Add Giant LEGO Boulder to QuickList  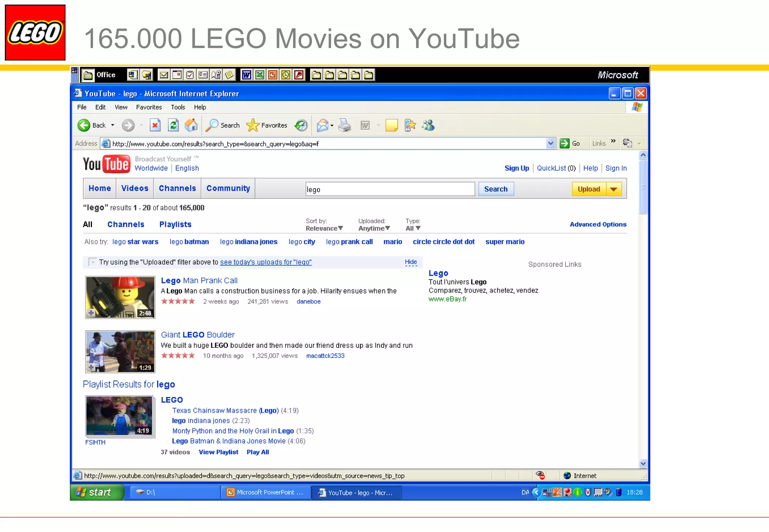(x=91, y=367)
